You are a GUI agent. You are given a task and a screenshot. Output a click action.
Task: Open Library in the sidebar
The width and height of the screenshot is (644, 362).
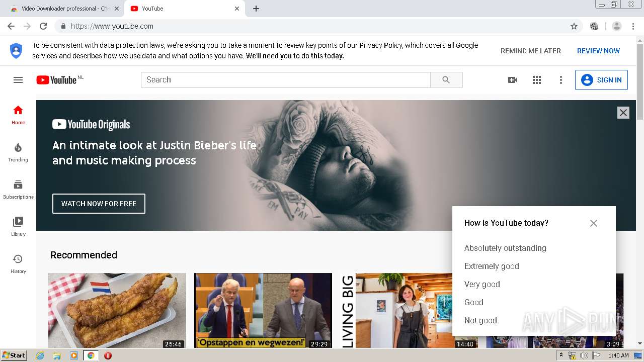click(18, 227)
